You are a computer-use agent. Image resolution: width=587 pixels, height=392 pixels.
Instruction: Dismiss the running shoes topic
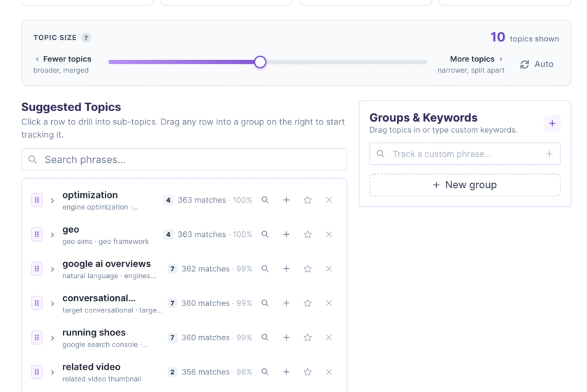tap(328, 337)
